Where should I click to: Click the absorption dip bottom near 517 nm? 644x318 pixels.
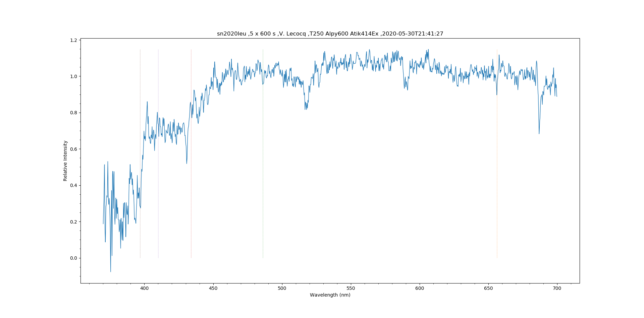306,109
